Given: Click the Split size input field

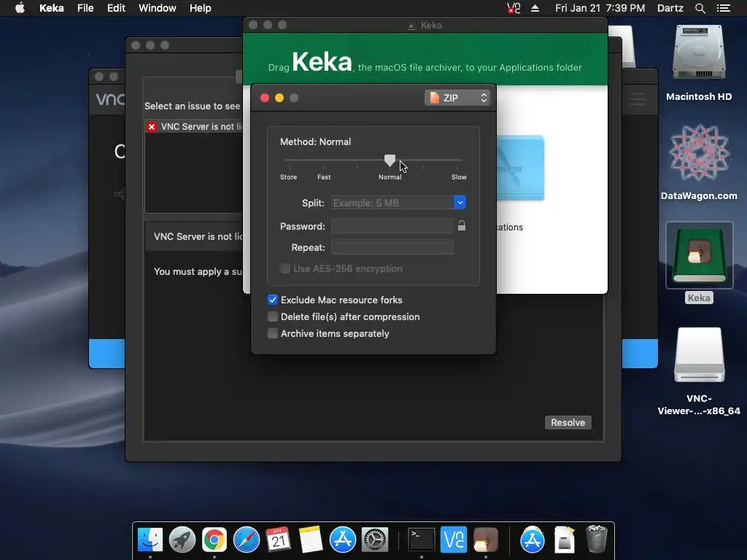Looking at the screenshot, I should click(392, 203).
